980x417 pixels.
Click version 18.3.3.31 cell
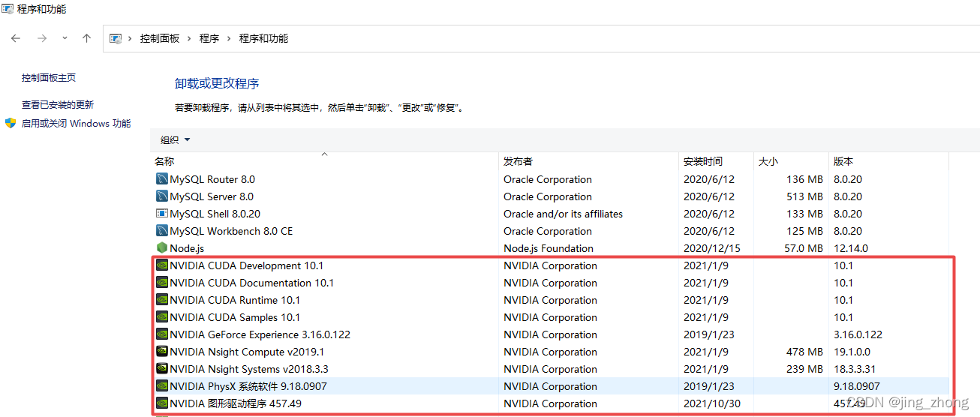click(x=855, y=369)
